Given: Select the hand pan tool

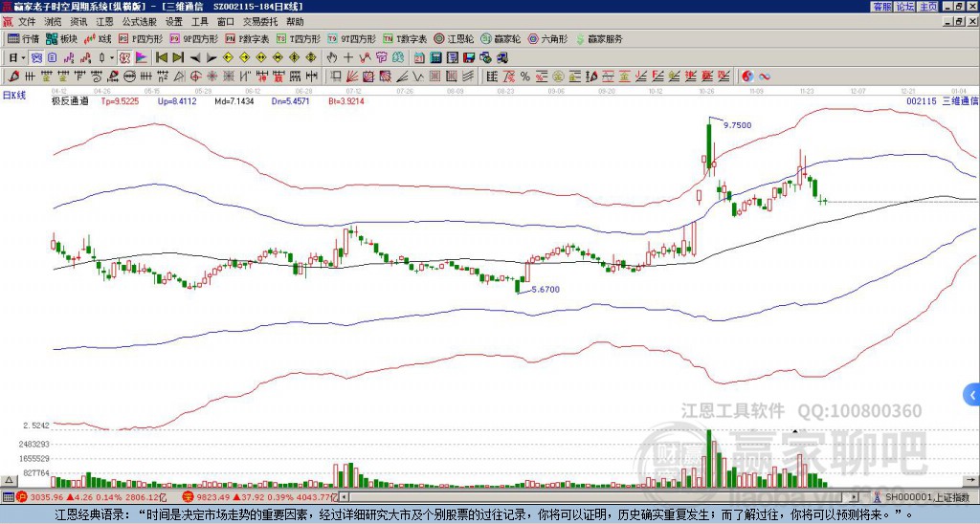Looking at the screenshot, I should pyautogui.click(x=332, y=58).
